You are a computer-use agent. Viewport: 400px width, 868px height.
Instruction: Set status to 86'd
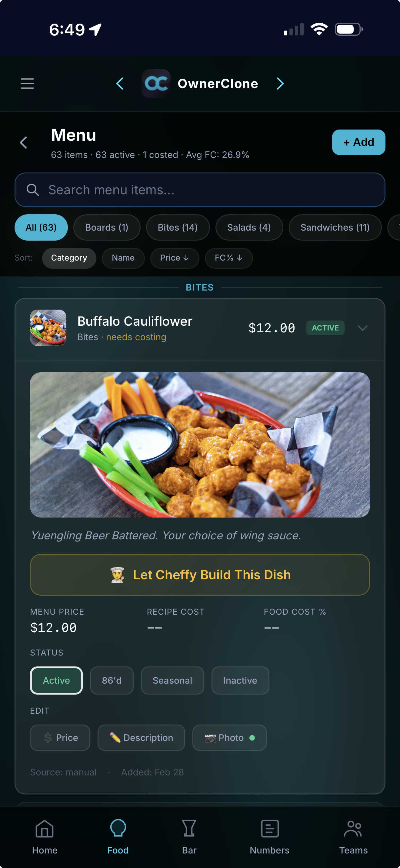(x=112, y=680)
